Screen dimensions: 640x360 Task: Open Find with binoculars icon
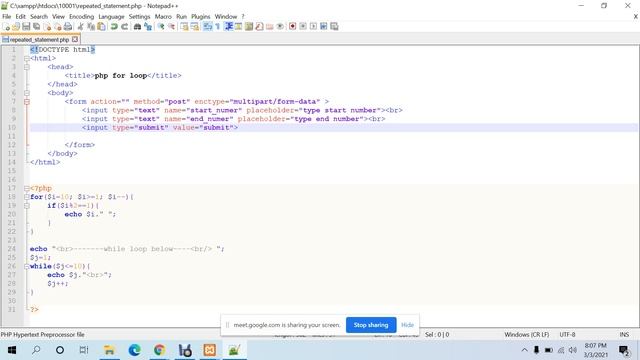point(137,27)
